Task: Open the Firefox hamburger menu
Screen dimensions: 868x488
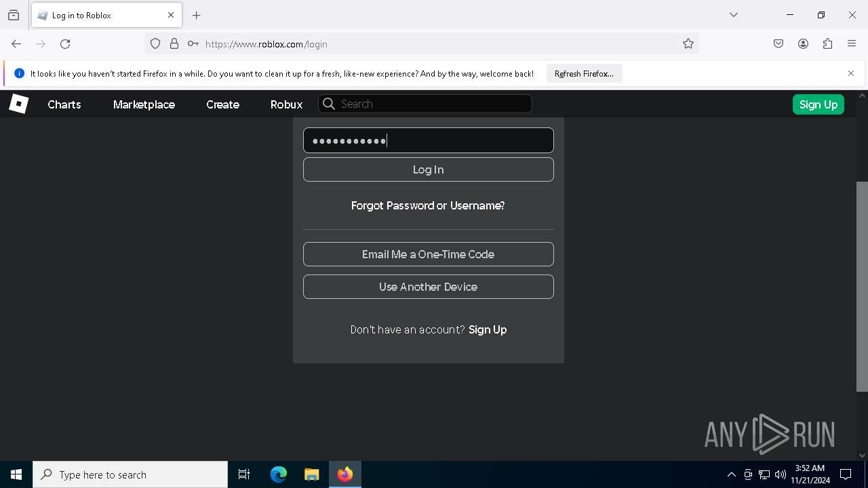Action: click(x=852, y=44)
